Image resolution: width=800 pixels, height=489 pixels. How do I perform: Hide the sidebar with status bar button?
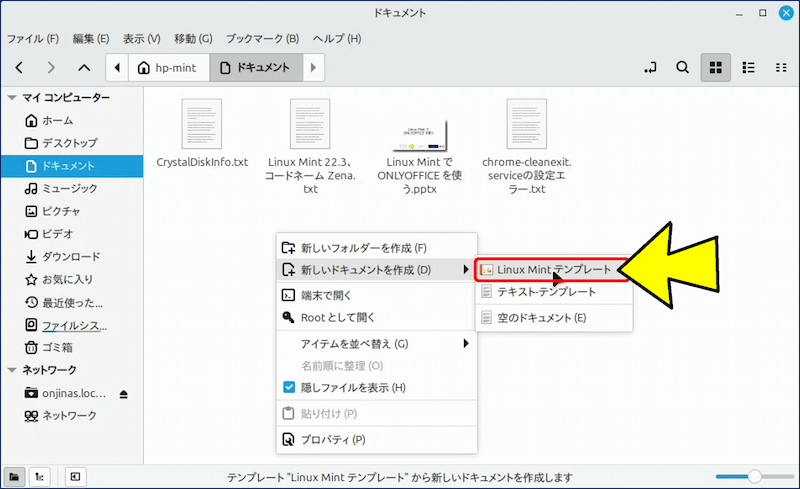point(76,477)
